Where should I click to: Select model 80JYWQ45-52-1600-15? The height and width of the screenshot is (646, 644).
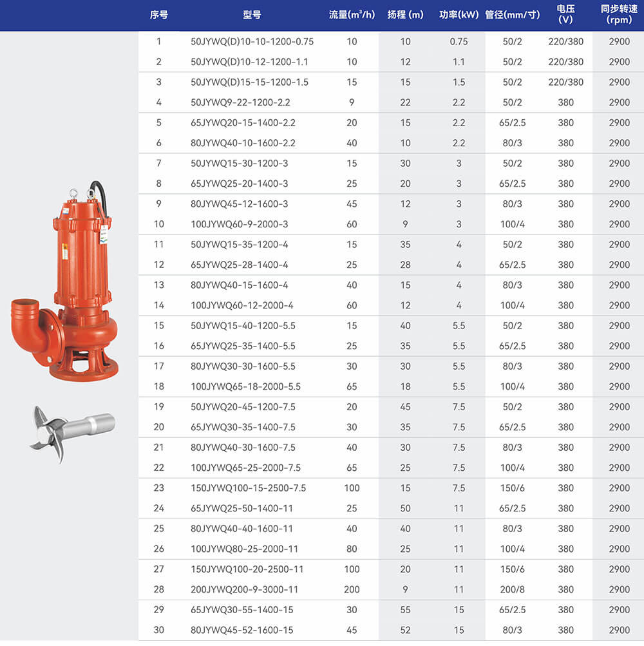[x=241, y=630]
